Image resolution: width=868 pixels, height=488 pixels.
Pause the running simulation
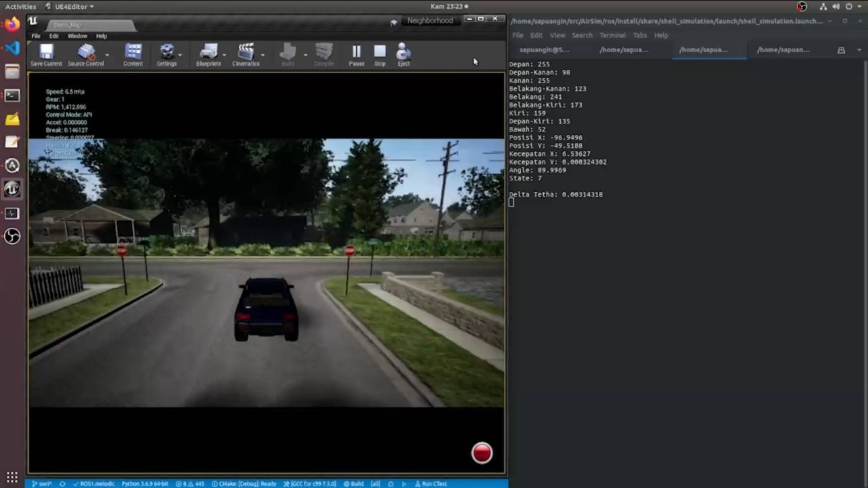tap(356, 53)
